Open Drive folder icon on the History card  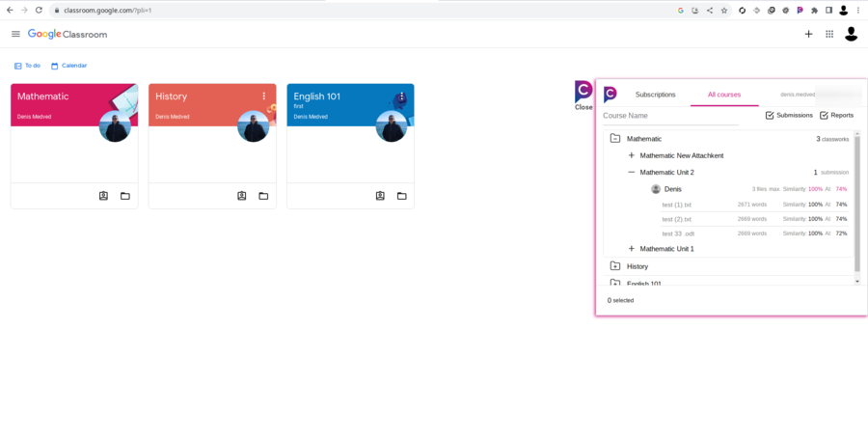coord(263,196)
